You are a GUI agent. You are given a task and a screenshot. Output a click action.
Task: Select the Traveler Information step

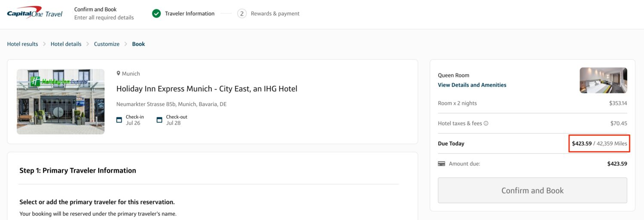pyautogui.click(x=190, y=14)
